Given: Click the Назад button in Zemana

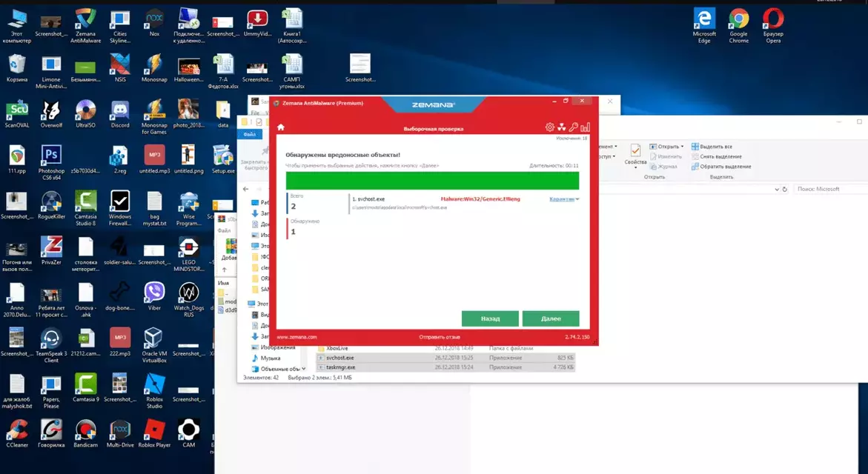Looking at the screenshot, I should [x=490, y=318].
